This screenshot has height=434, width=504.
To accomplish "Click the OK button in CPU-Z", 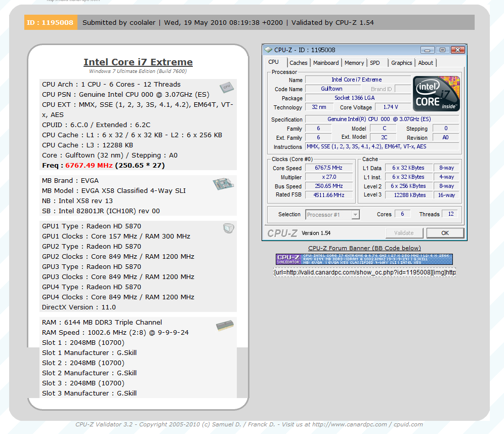I will click(445, 233).
